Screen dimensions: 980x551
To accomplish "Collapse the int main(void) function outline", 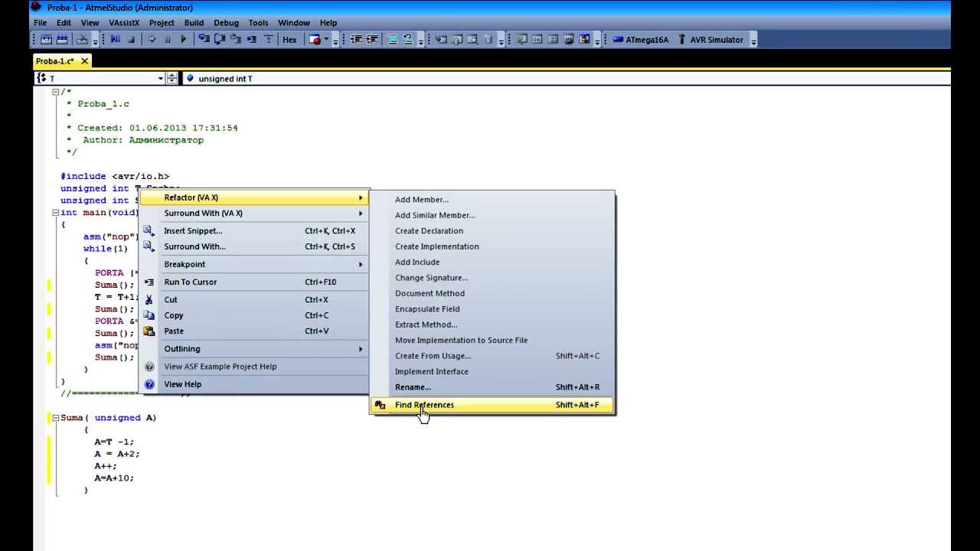I will click(x=55, y=213).
